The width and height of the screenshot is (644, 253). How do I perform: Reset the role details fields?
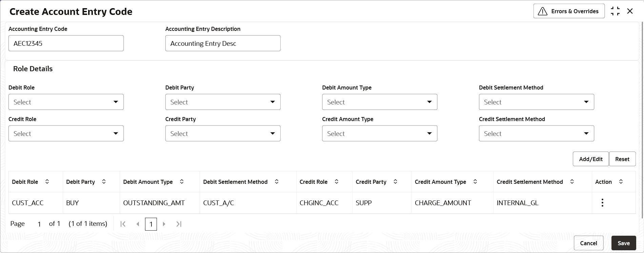(x=622, y=159)
